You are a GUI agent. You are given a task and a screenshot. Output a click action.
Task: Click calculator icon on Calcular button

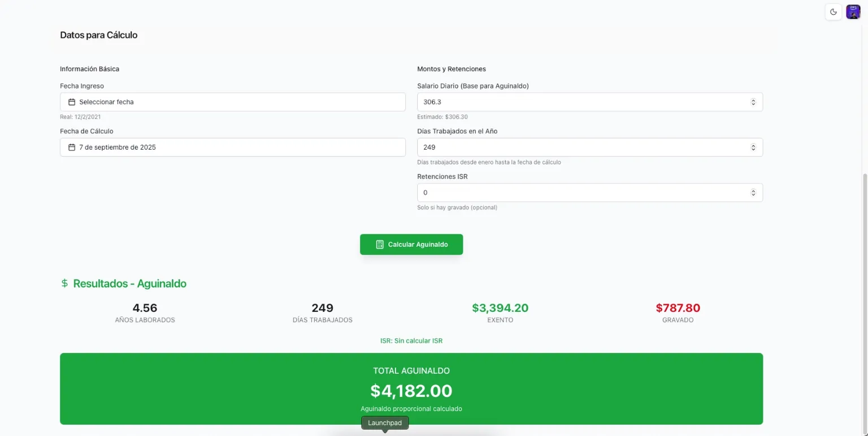tap(380, 245)
